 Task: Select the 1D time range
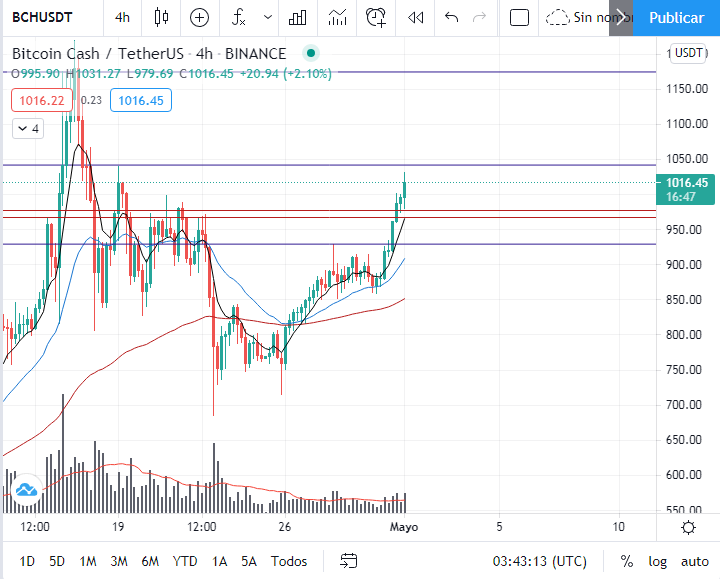[x=27, y=561]
